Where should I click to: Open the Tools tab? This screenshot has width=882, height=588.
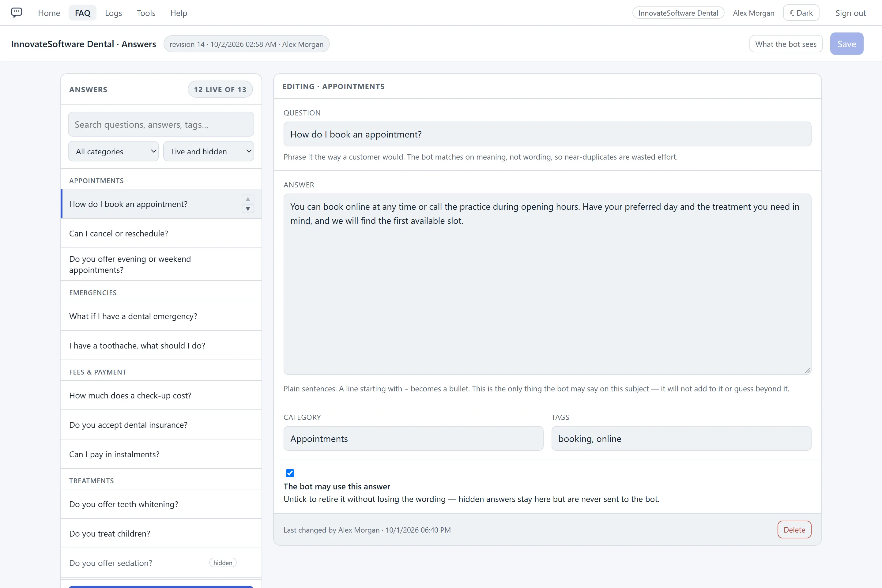coord(146,13)
